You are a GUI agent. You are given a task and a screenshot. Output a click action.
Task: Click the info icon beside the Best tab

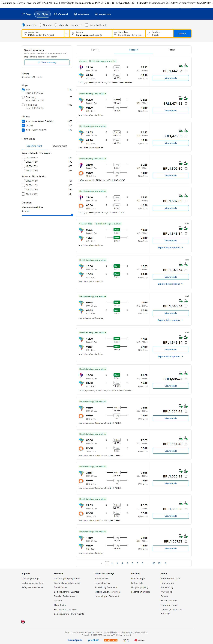(x=98, y=50)
